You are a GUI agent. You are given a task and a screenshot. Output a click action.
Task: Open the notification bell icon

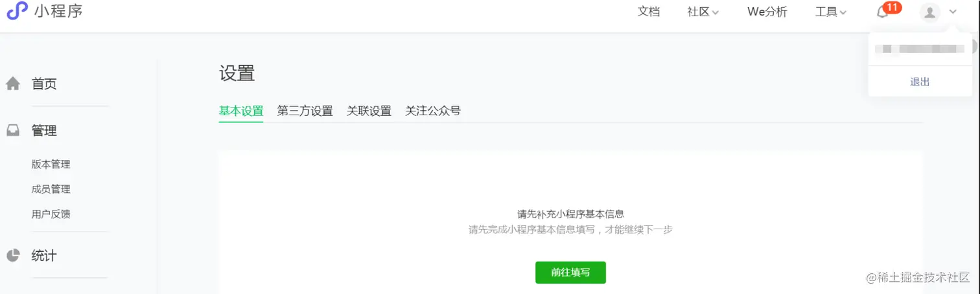coord(882,12)
